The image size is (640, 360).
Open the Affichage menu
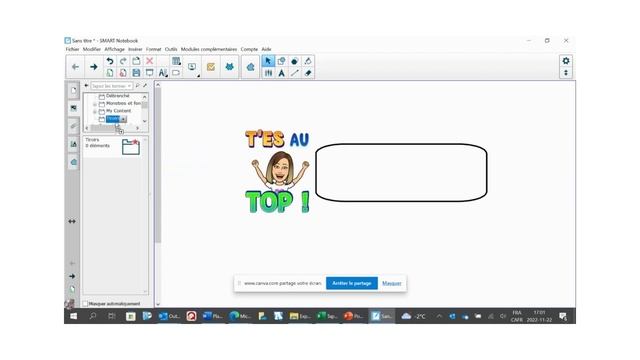[x=114, y=49]
